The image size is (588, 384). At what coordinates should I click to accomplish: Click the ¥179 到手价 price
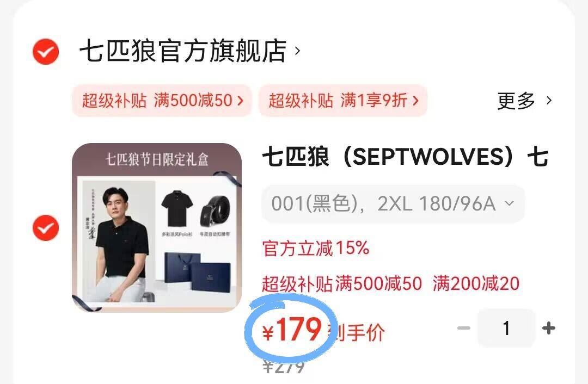coord(323,330)
